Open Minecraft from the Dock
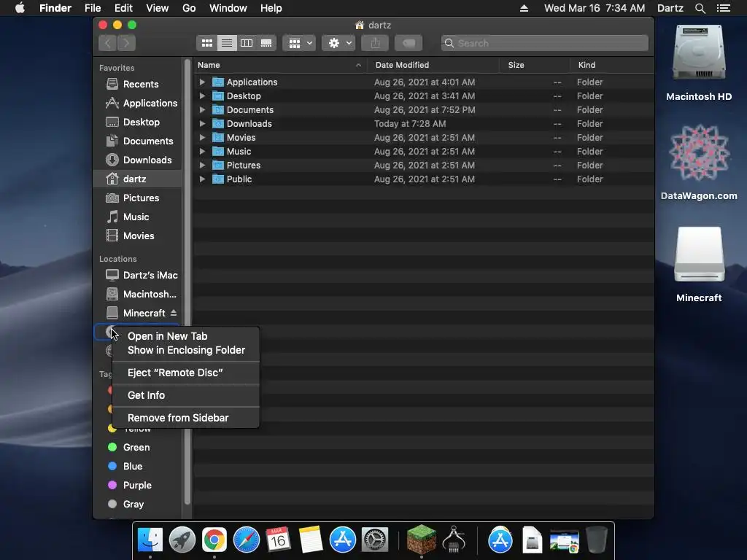Viewport: 747px width, 560px height. point(421,540)
